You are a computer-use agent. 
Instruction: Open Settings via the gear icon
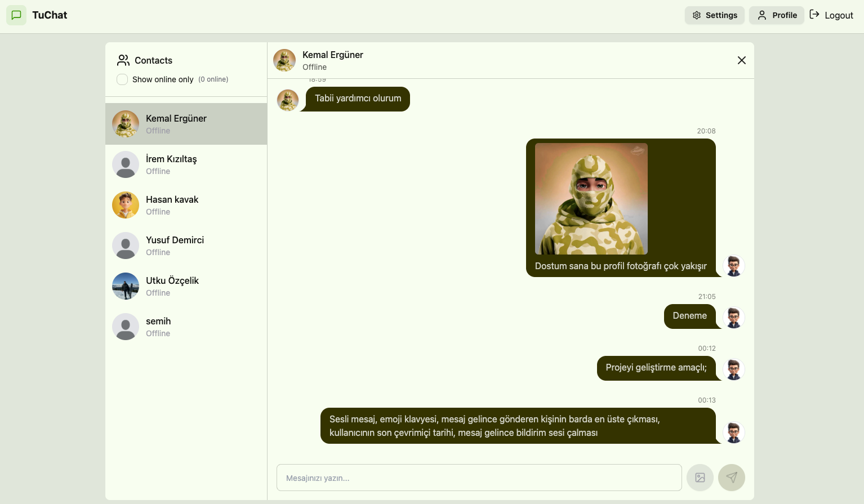pyautogui.click(x=697, y=15)
